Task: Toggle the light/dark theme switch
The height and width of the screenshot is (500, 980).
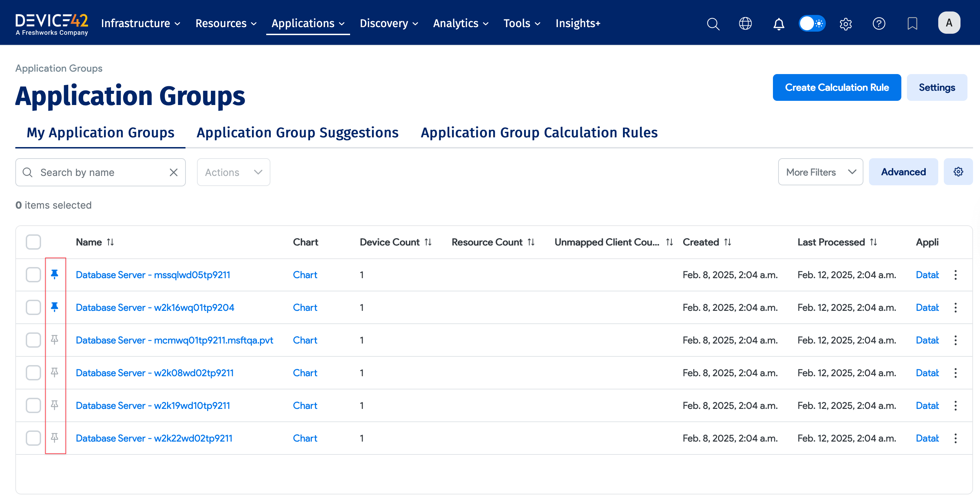Action: [812, 24]
